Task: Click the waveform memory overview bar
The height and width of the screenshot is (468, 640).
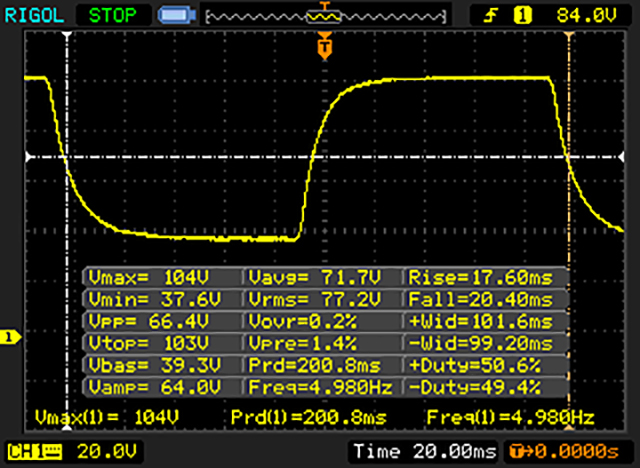Action: 322,15
